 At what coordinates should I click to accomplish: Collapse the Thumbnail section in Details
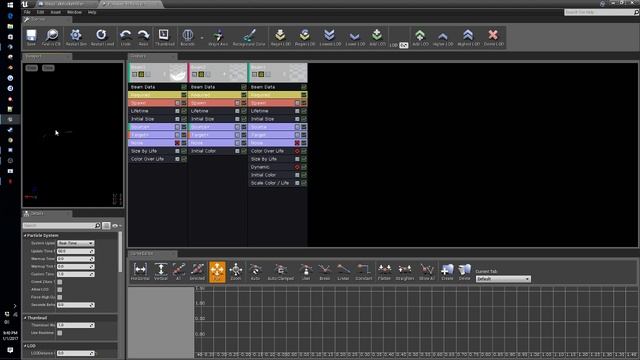(x=25, y=318)
